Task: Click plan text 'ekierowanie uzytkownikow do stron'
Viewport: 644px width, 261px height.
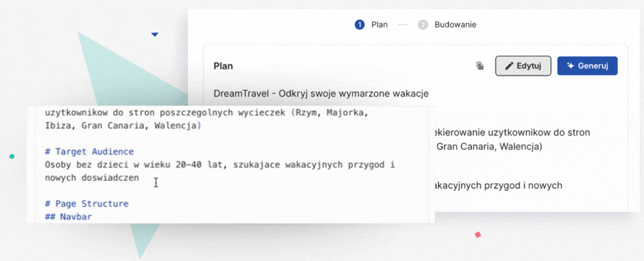Action: [512, 133]
